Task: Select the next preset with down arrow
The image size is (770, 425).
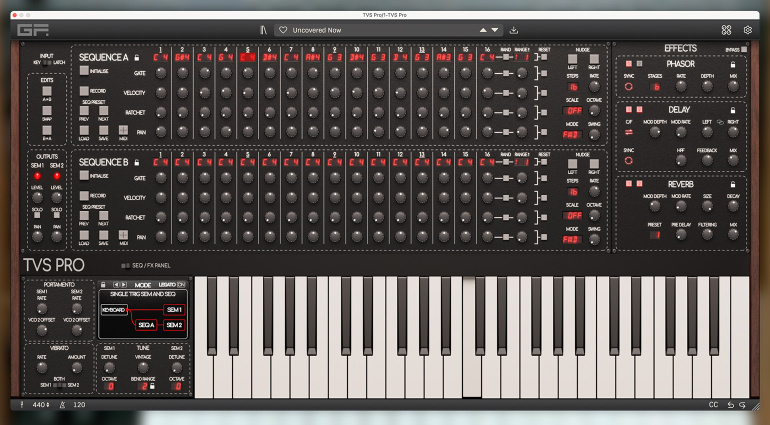Action: 495,30
